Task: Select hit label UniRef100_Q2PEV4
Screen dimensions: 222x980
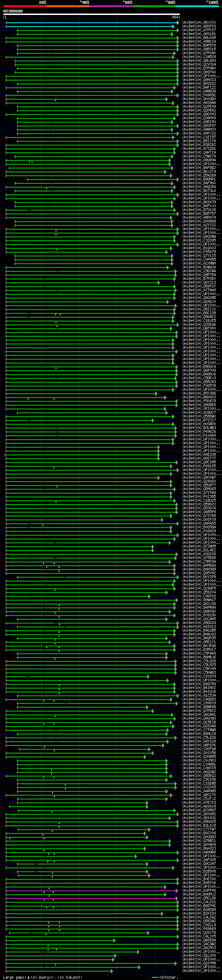Action: (x=199, y=107)
